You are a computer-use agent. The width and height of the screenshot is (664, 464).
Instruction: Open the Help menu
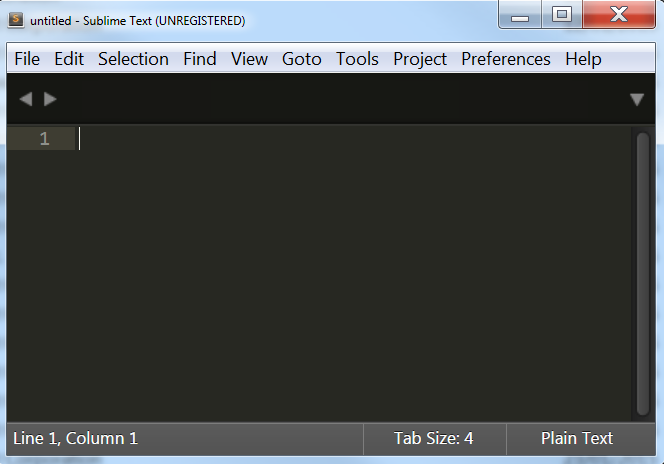coord(583,59)
